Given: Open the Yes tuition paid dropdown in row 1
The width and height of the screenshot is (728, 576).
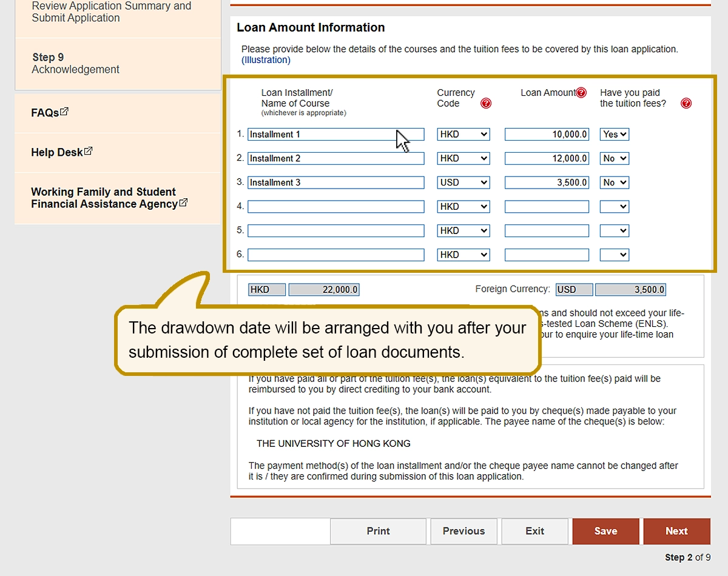Looking at the screenshot, I should (615, 135).
